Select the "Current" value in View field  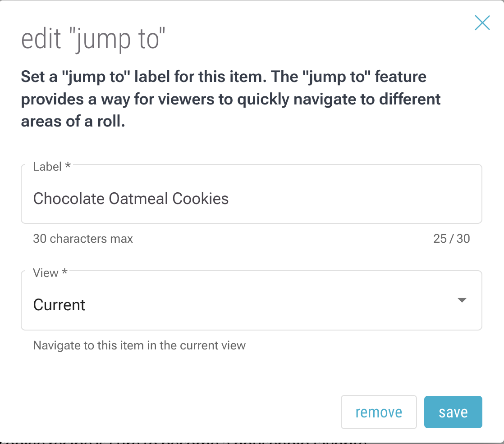(60, 305)
